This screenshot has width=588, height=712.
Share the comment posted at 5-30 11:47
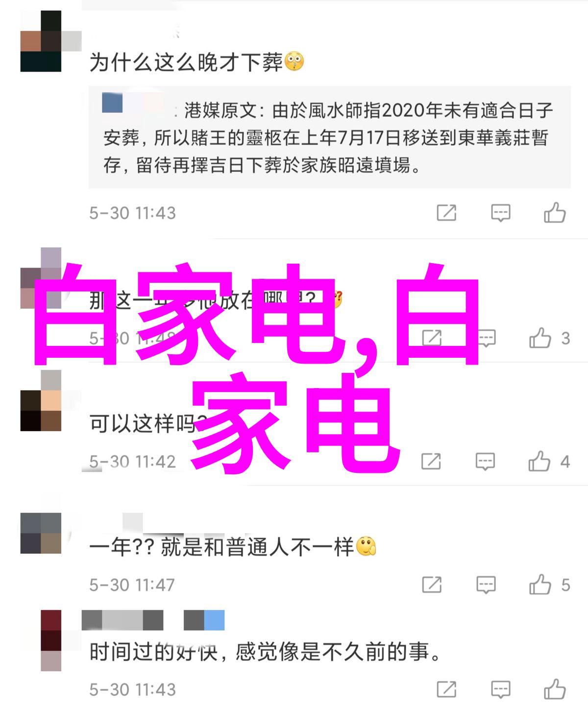point(431,585)
